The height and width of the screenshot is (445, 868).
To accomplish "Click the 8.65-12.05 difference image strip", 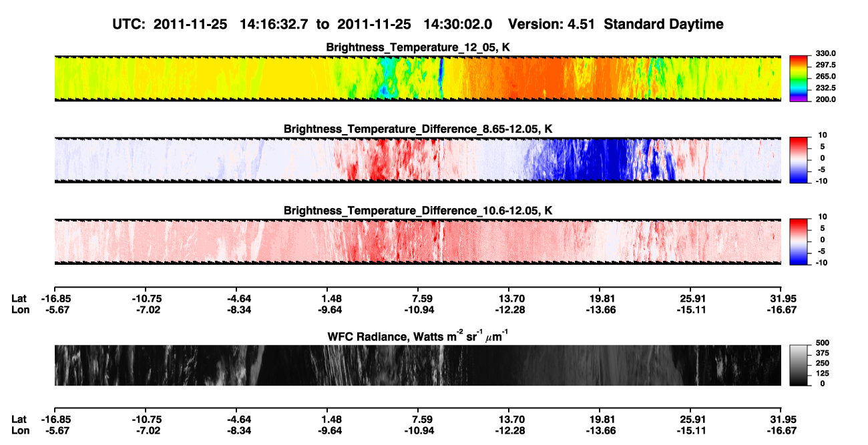I will 418,159.
